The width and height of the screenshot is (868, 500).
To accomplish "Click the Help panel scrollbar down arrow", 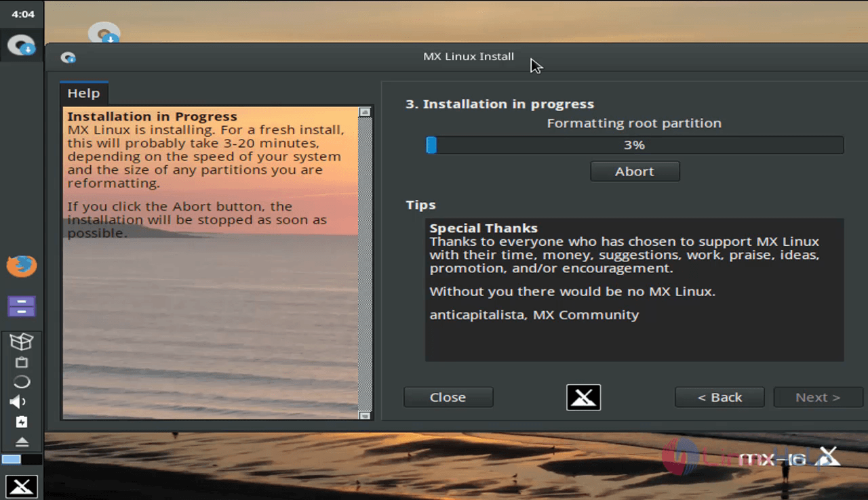I will click(x=365, y=415).
